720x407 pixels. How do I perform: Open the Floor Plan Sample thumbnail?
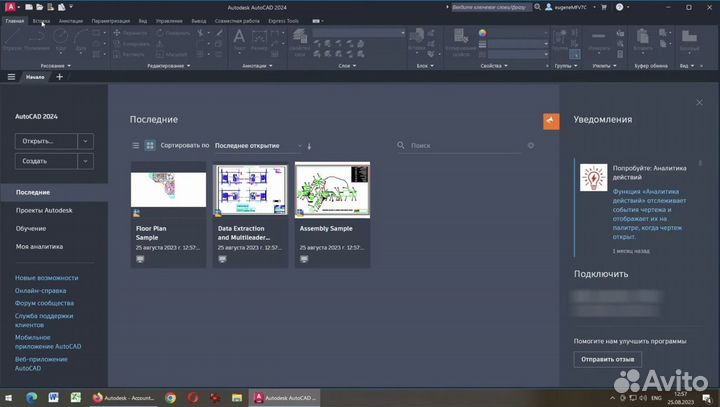pyautogui.click(x=168, y=190)
